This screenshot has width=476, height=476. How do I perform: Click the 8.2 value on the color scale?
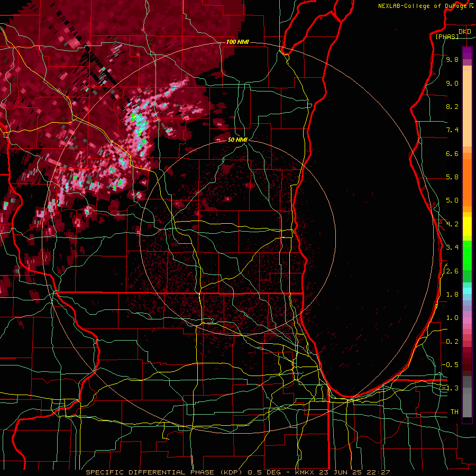(452, 106)
